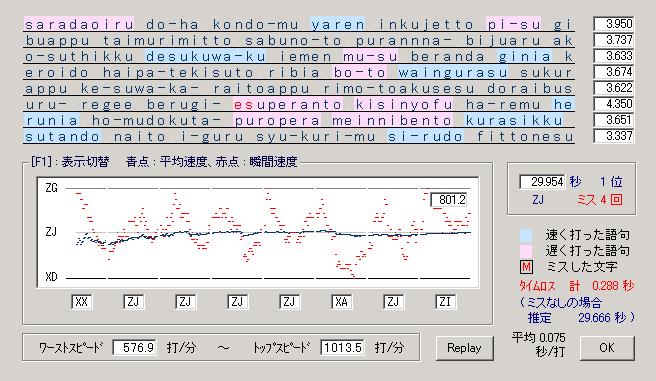Click the last line time 3.337

[x=613, y=136]
